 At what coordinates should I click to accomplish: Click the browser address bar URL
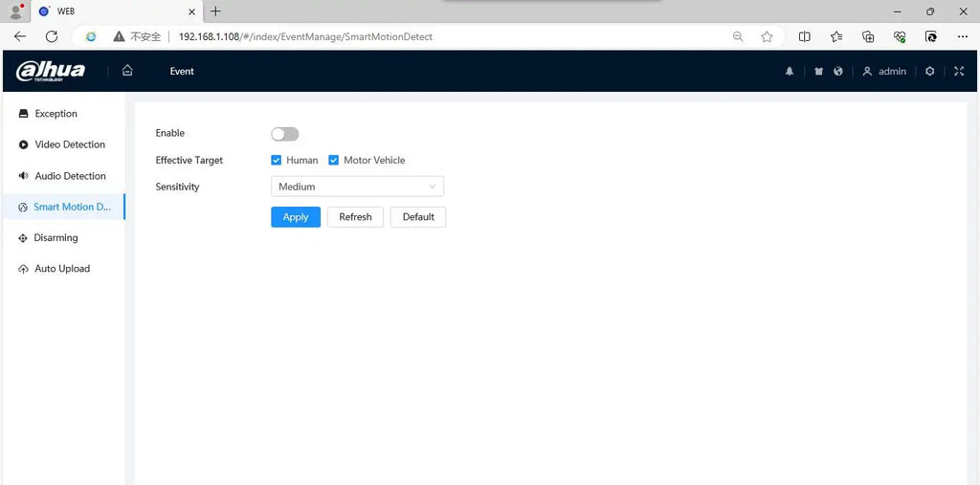click(x=306, y=36)
